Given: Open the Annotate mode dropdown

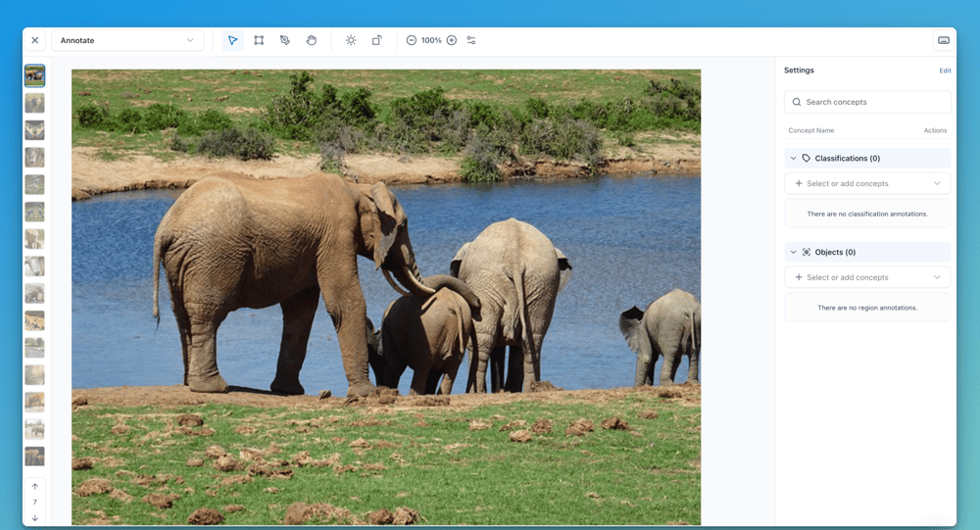Looking at the screenshot, I should pyautogui.click(x=127, y=40).
